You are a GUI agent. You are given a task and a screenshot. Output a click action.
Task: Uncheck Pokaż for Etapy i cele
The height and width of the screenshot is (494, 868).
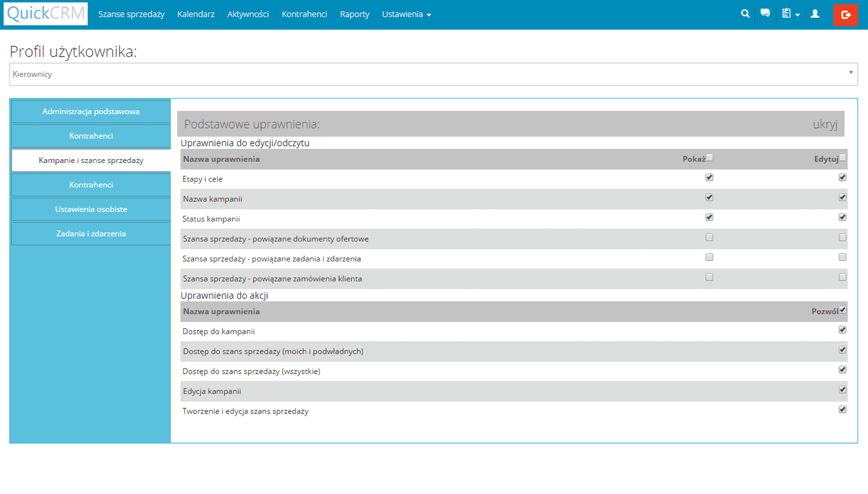coord(709,178)
